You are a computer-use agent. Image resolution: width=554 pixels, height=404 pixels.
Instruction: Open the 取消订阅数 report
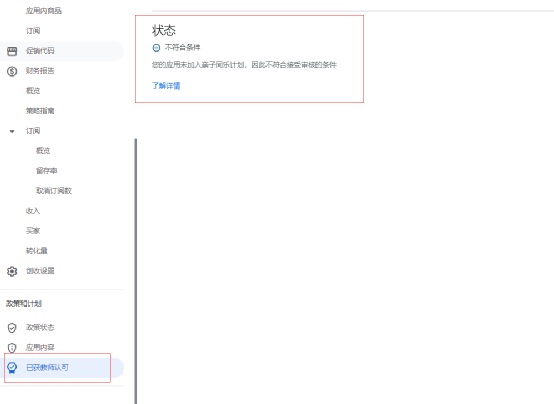point(54,191)
